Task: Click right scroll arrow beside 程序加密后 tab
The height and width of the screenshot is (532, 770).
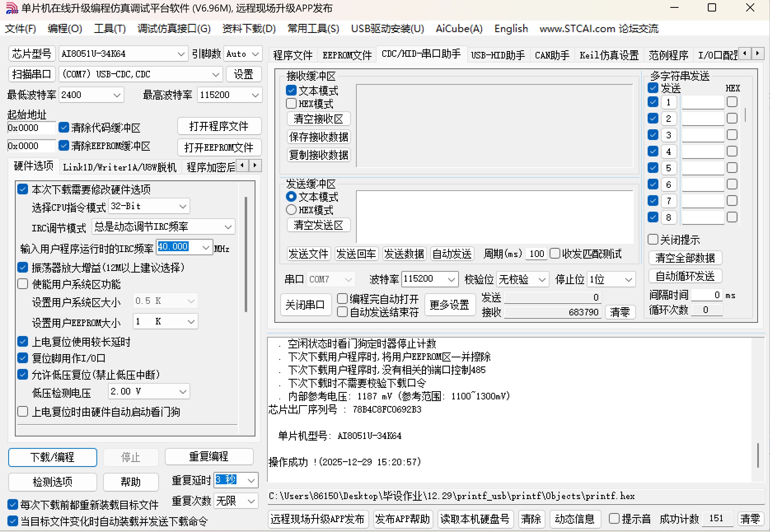Action: point(255,166)
